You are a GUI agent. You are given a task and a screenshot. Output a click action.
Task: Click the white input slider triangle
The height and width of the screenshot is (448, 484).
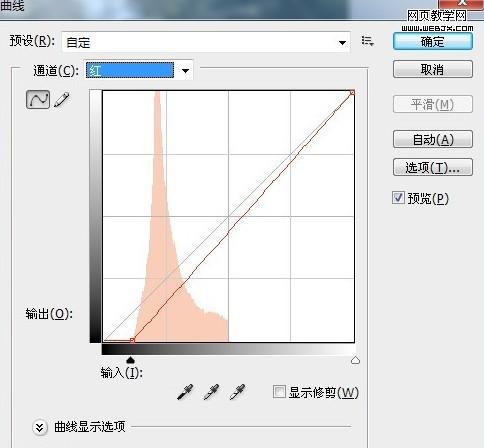click(x=355, y=360)
